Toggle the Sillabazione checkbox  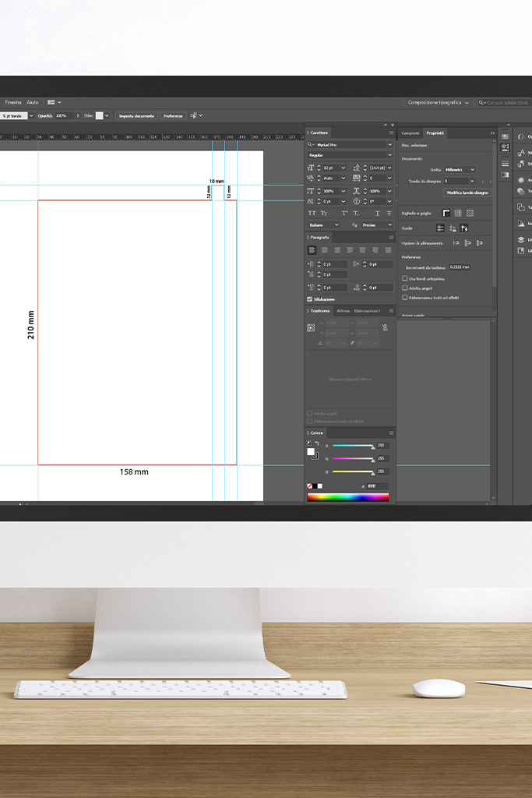tap(310, 299)
